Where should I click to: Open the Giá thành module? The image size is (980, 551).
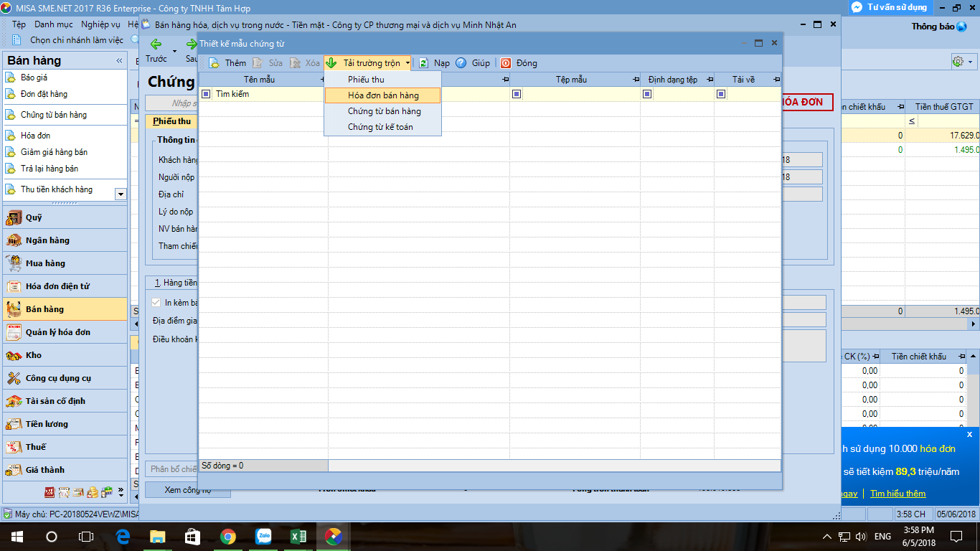tap(65, 470)
